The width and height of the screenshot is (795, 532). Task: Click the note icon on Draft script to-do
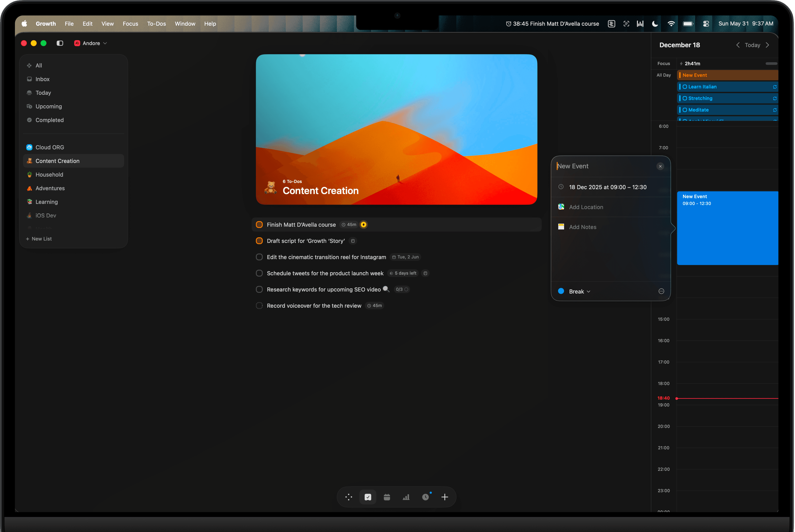coord(353,241)
